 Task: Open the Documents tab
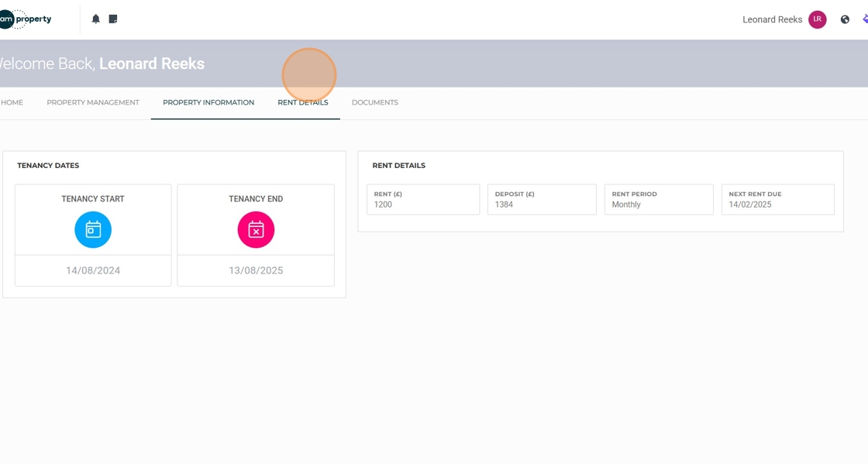click(375, 102)
